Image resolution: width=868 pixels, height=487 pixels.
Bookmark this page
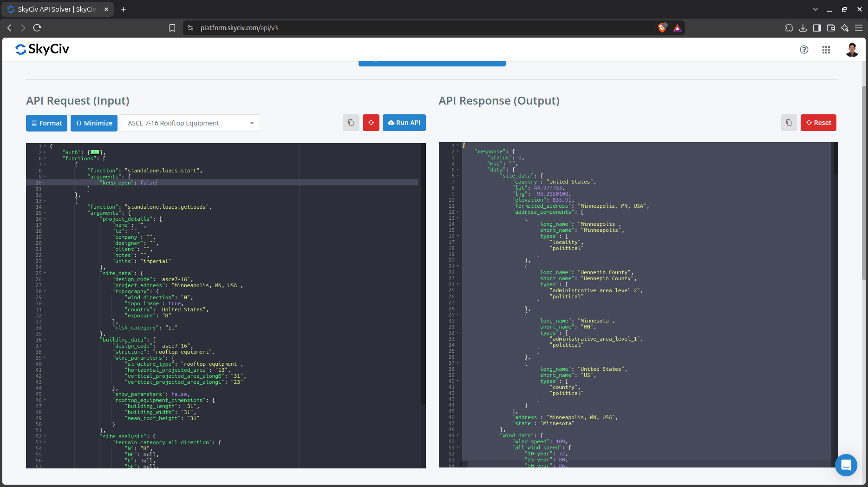pos(172,28)
